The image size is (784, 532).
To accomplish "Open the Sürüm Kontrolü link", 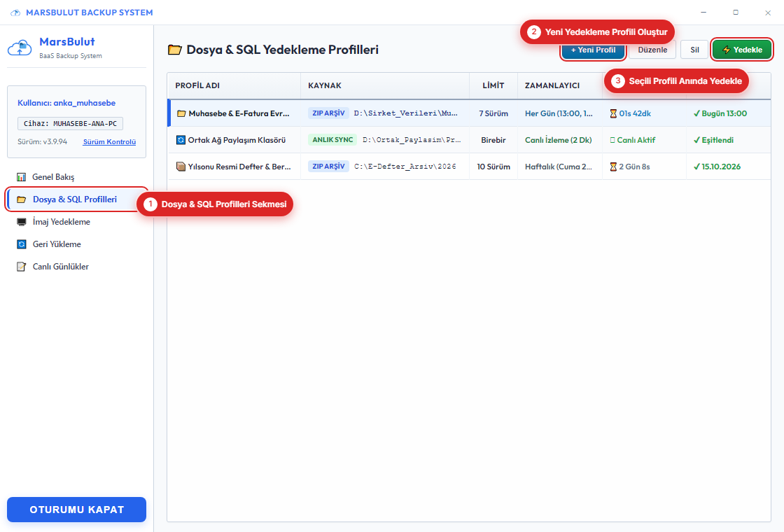I will click(109, 142).
